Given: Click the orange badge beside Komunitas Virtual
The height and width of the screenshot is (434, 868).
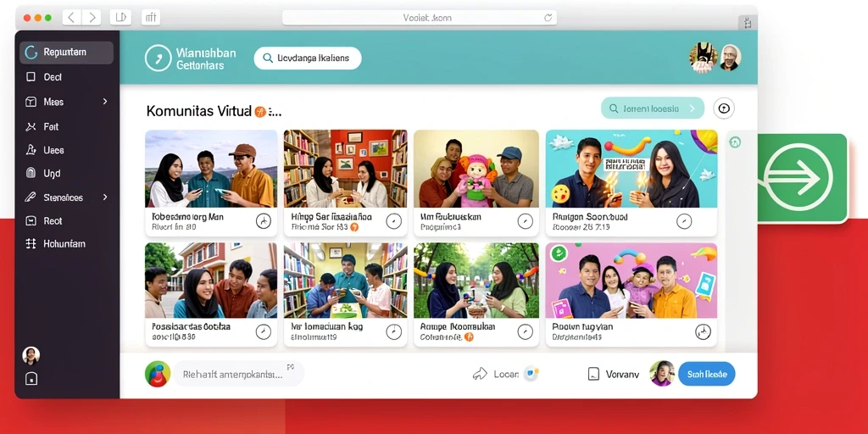Looking at the screenshot, I should pos(260,112).
